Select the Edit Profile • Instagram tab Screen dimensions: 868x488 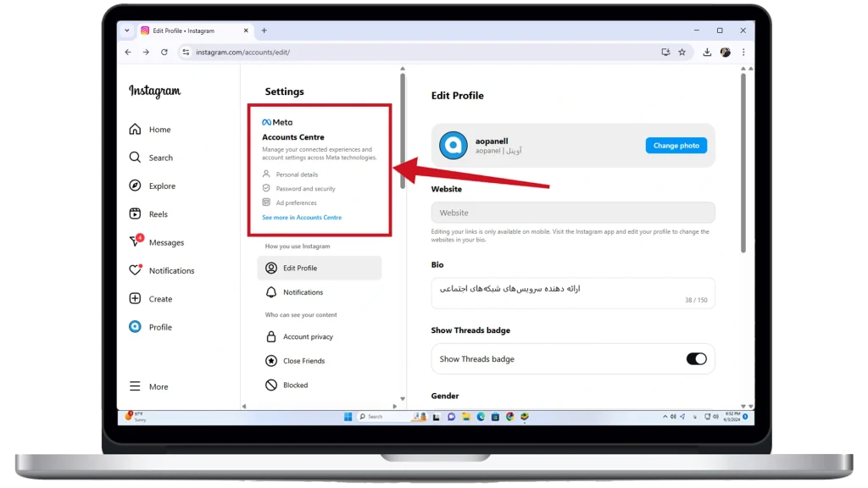(x=193, y=31)
